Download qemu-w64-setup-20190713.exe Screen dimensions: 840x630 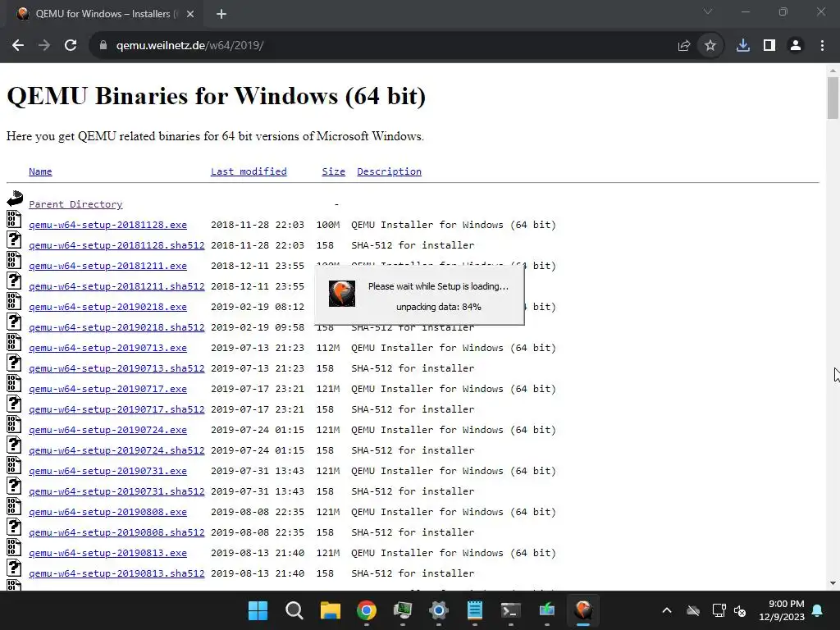click(x=107, y=348)
